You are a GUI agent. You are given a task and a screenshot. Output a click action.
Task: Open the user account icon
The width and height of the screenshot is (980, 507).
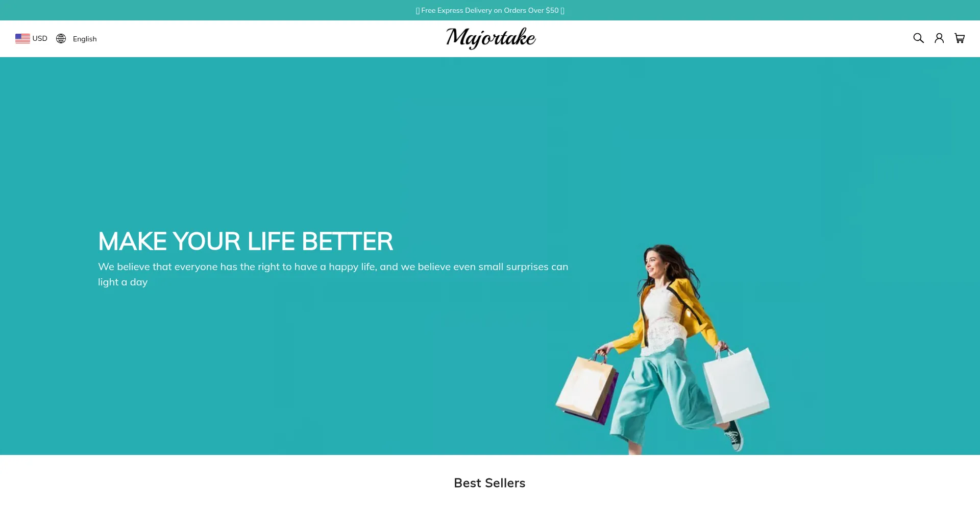pyautogui.click(x=939, y=38)
